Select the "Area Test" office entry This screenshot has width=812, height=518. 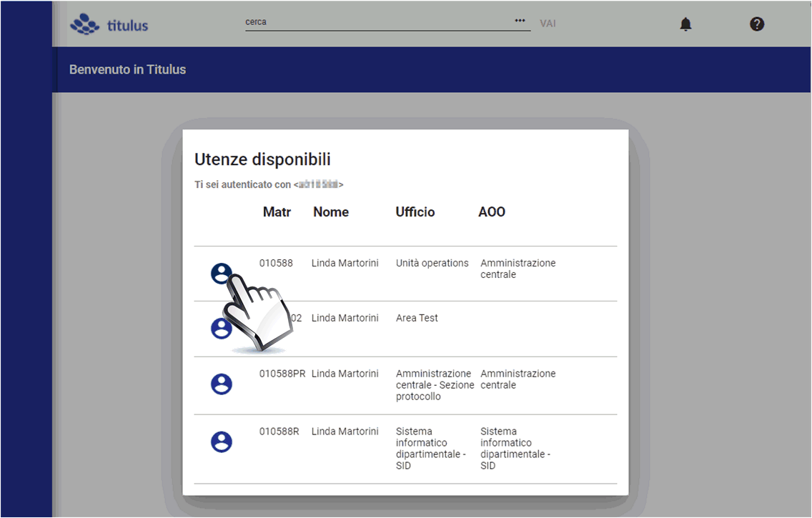pos(417,318)
